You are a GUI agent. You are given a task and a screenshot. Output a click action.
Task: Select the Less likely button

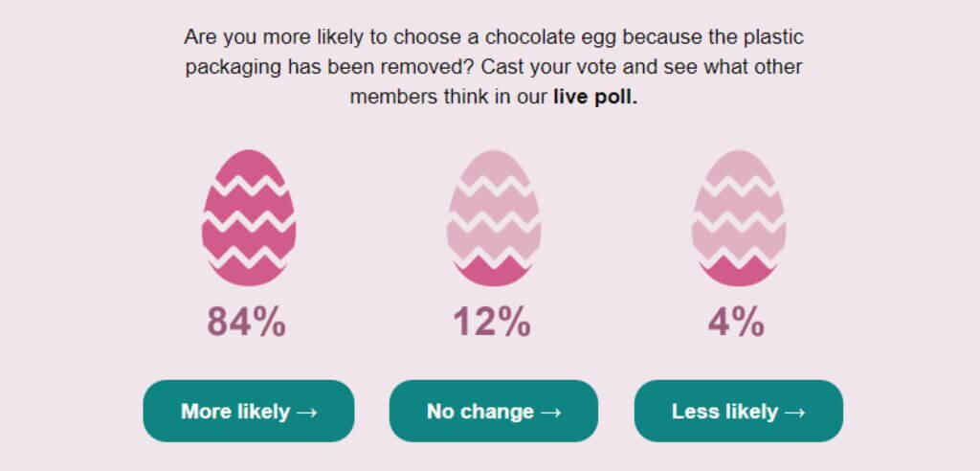pos(739,411)
